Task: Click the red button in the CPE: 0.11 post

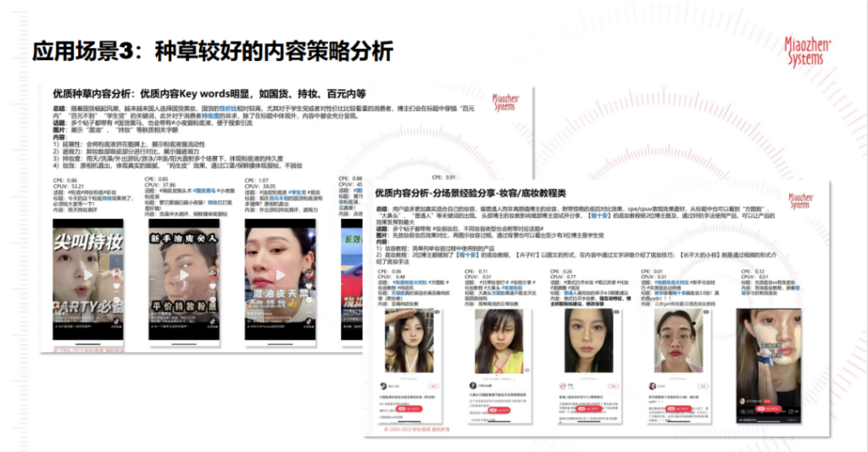Action: 498,410
